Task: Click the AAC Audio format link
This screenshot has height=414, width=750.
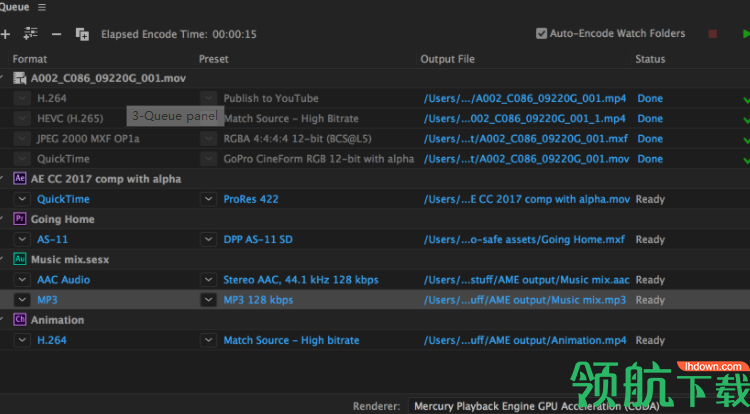Action: [x=63, y=280]
